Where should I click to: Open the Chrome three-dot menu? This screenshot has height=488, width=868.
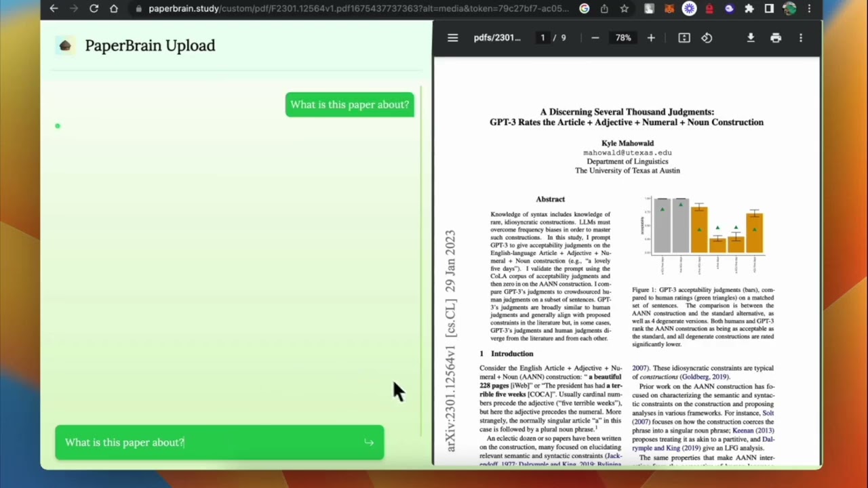coord(809,9)
